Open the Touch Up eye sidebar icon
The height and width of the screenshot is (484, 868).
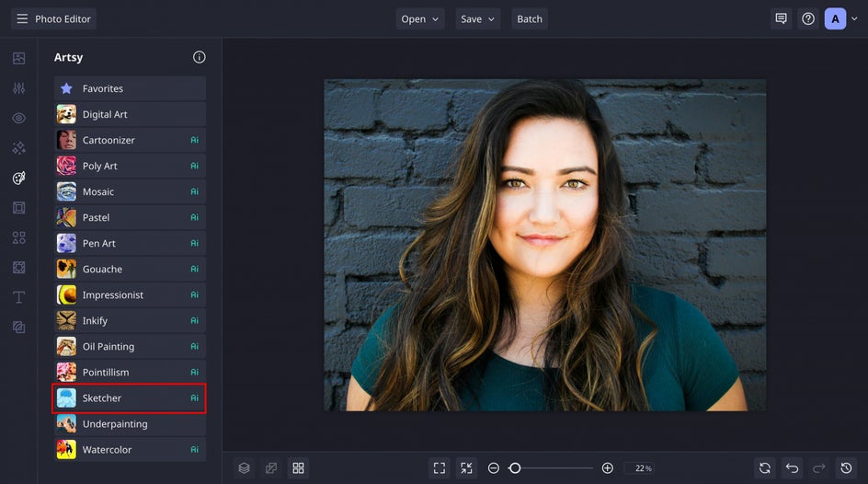[x=18, y=118]
